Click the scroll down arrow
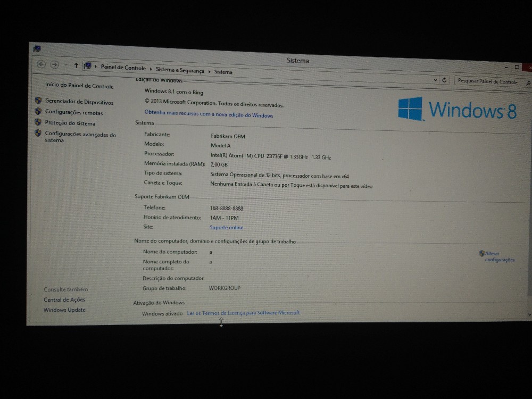The width and height of the screenshot is (532, 399). click(x=529, y=314)
